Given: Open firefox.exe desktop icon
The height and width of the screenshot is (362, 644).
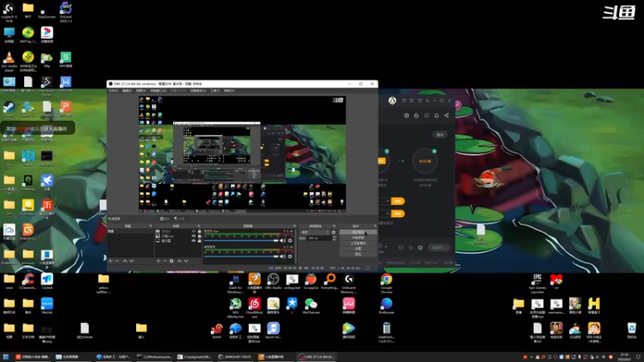Looking at the screenshot, I should [x=386, y=306].
